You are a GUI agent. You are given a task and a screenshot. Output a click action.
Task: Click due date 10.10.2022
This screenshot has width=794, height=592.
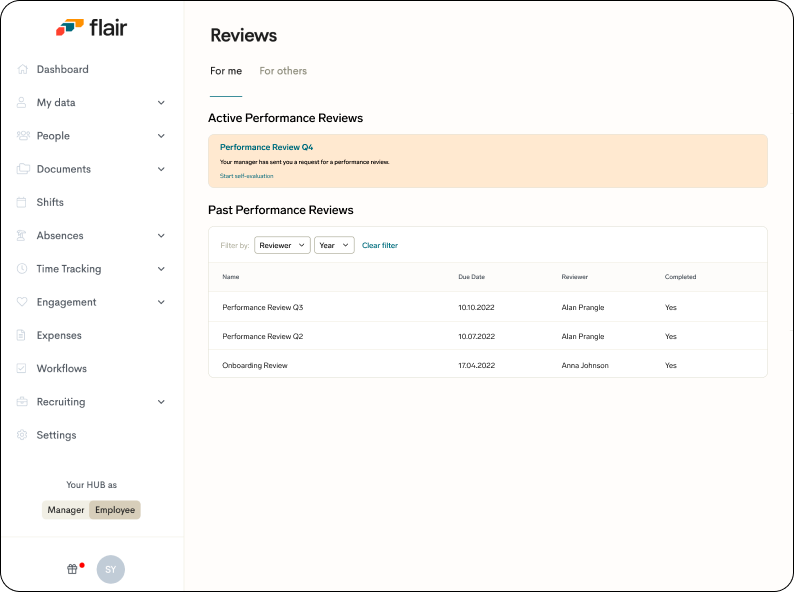tap(477, 307)
